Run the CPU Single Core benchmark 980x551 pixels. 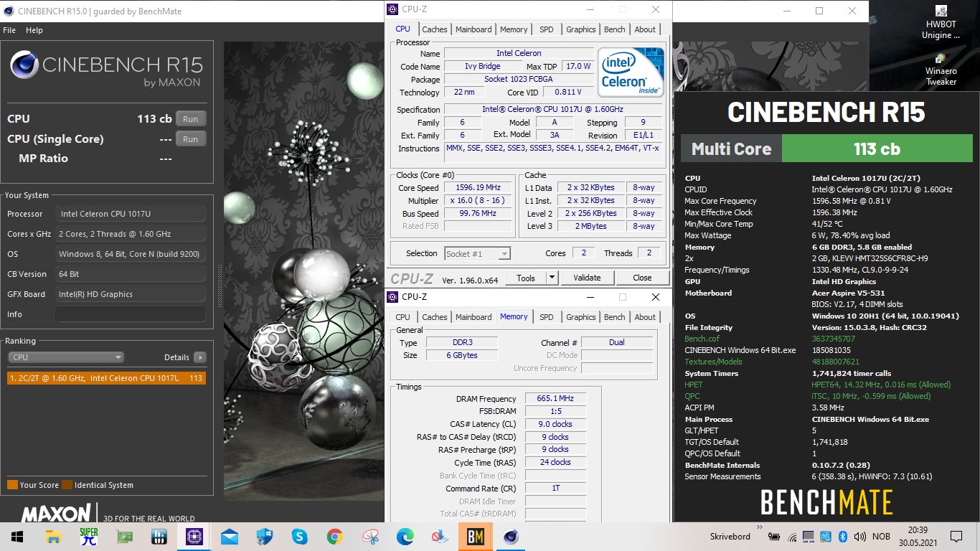(x=190, y=139)
